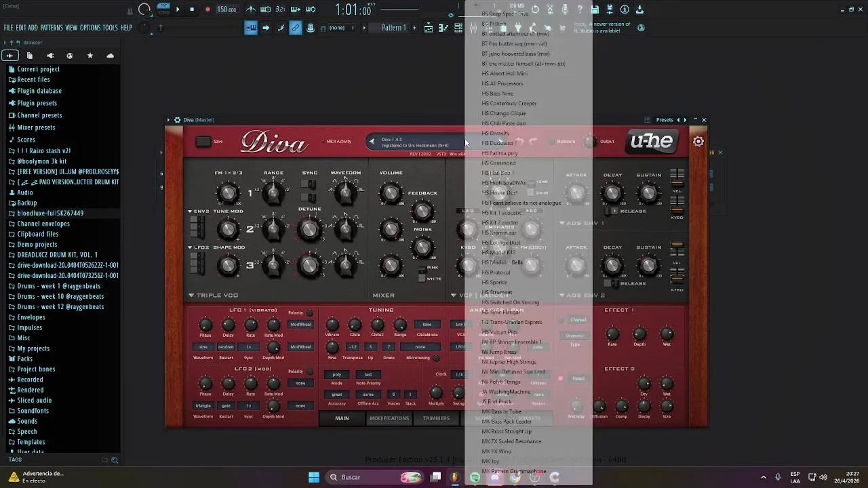Click the browser search magnifier icon

click(114, 460)
